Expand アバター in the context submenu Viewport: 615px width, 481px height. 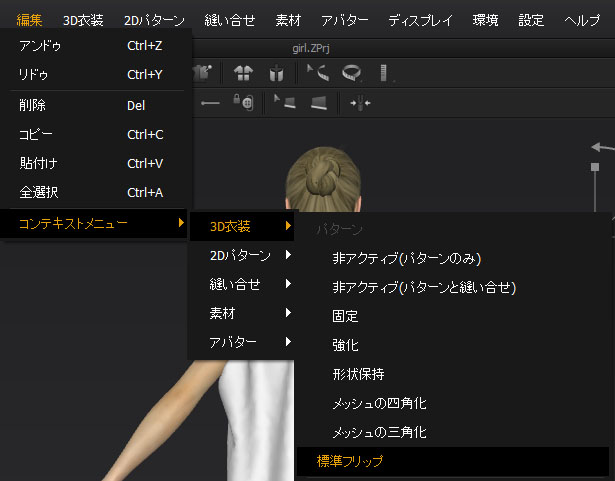click(242, 343)
